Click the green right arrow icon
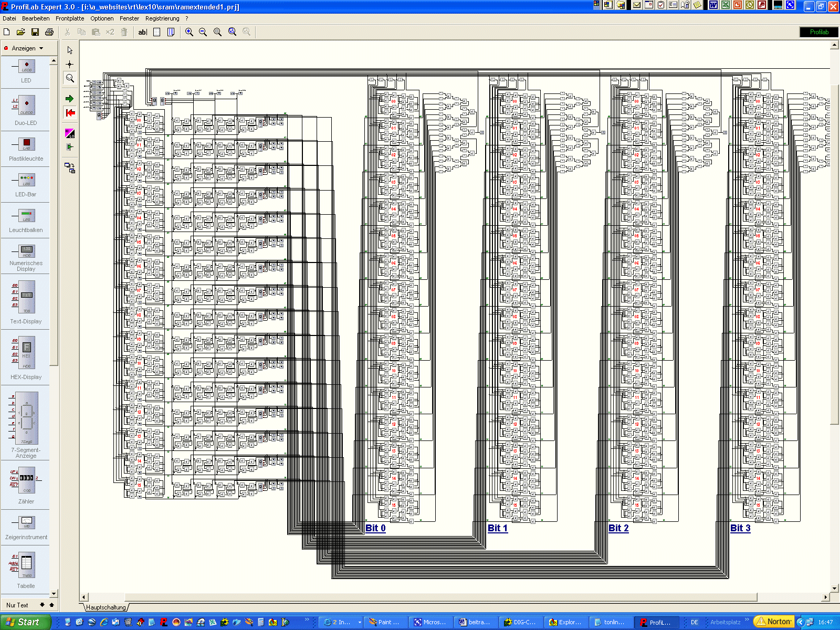The height and width of the screenshot is (630, 840). 70,99
